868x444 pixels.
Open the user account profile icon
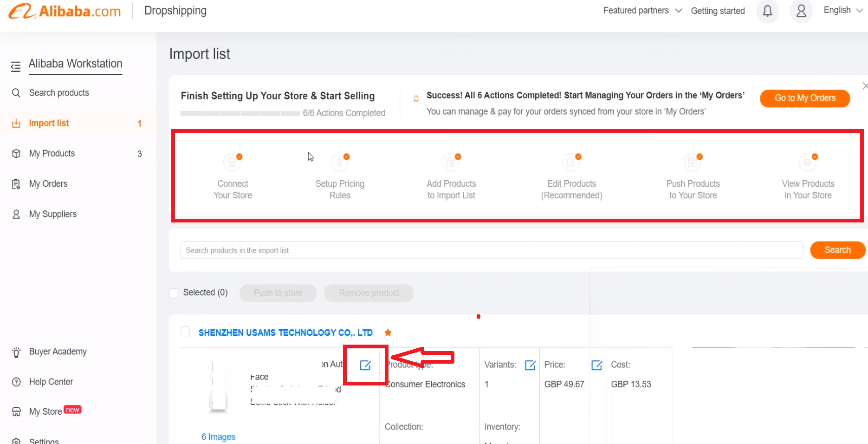pos(801,11)
